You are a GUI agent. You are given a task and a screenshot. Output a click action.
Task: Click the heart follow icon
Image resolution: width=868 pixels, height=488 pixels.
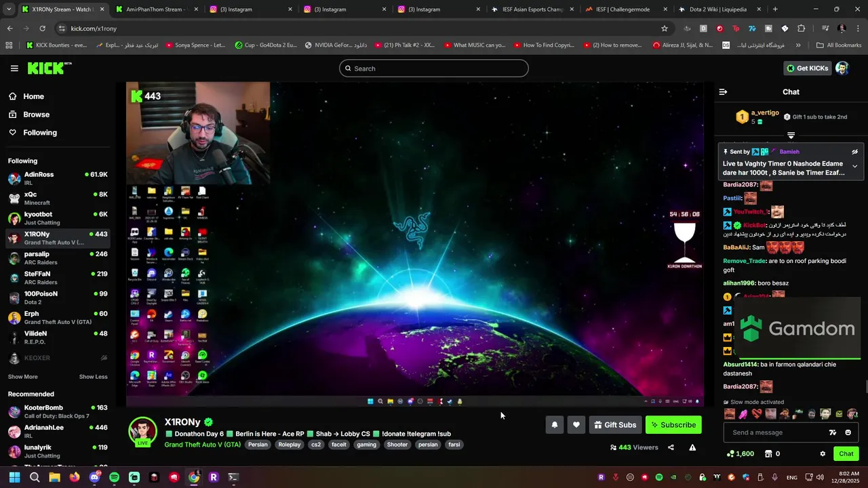click(576, 425)
